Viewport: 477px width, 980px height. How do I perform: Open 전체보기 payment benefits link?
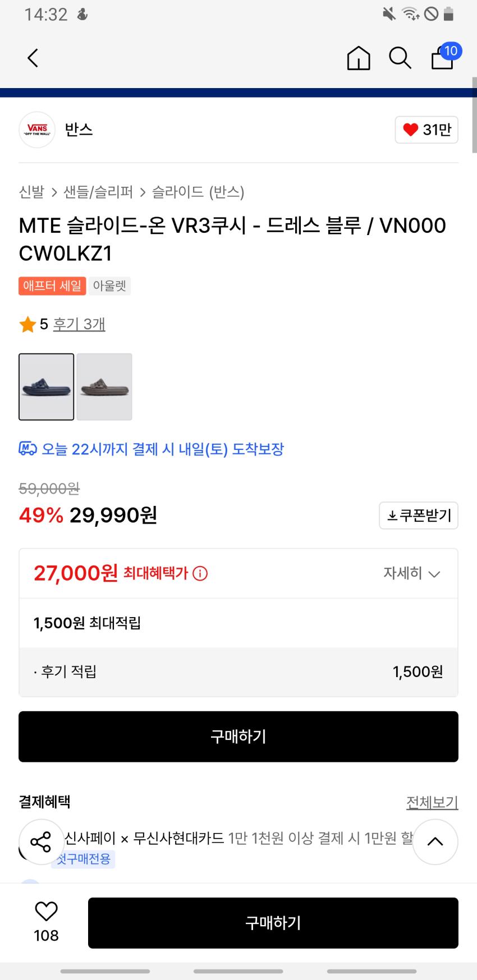pos(432,803)
